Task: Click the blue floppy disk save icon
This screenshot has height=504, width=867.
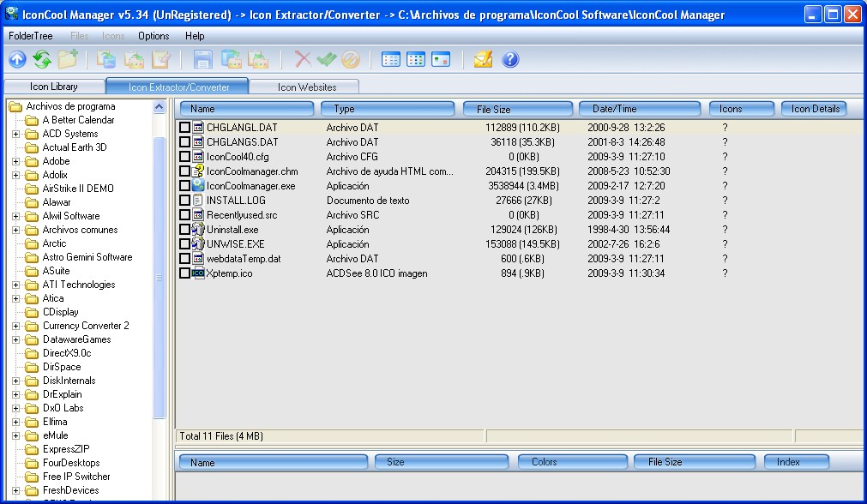Action: [202, 59]
